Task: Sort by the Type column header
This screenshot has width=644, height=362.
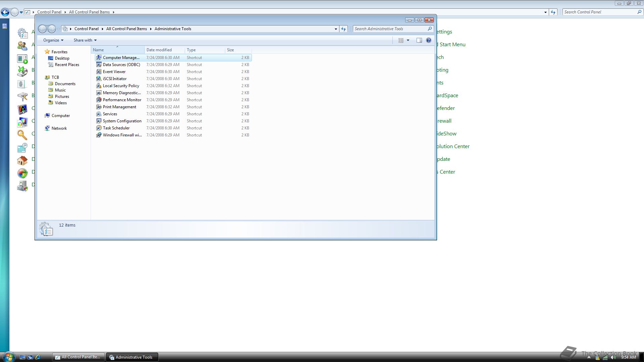Action: click(x=205, y=50)
